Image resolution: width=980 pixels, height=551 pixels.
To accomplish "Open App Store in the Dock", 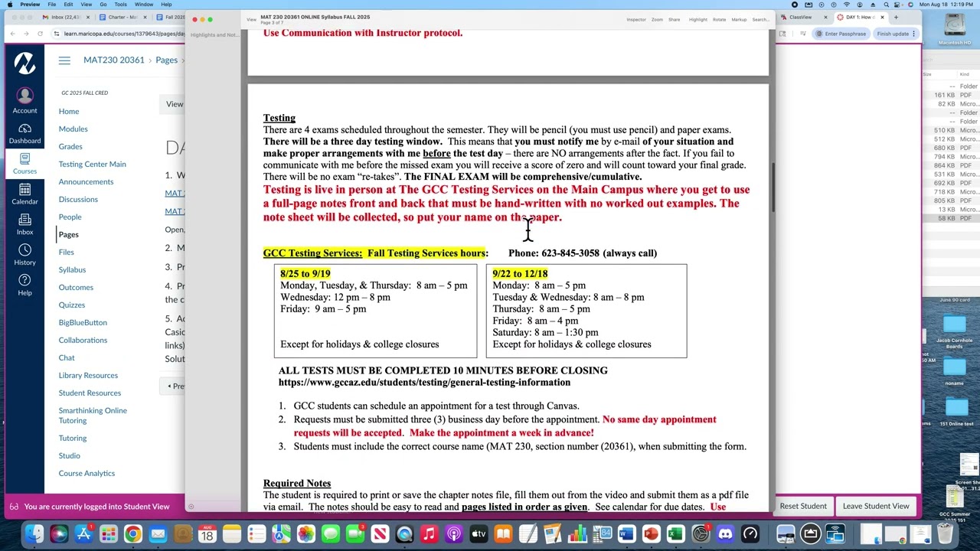I will 83,534.
